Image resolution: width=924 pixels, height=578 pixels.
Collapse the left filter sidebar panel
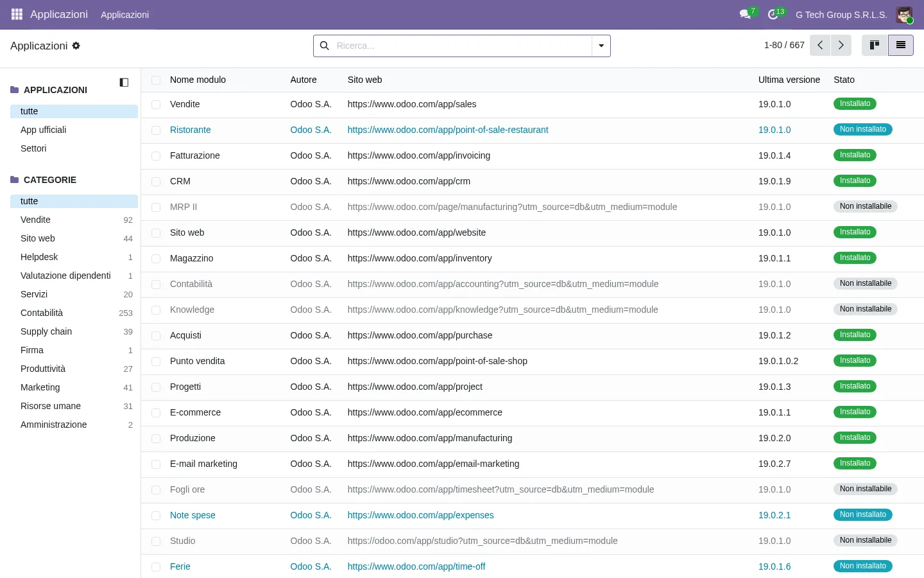pos(124,82)
